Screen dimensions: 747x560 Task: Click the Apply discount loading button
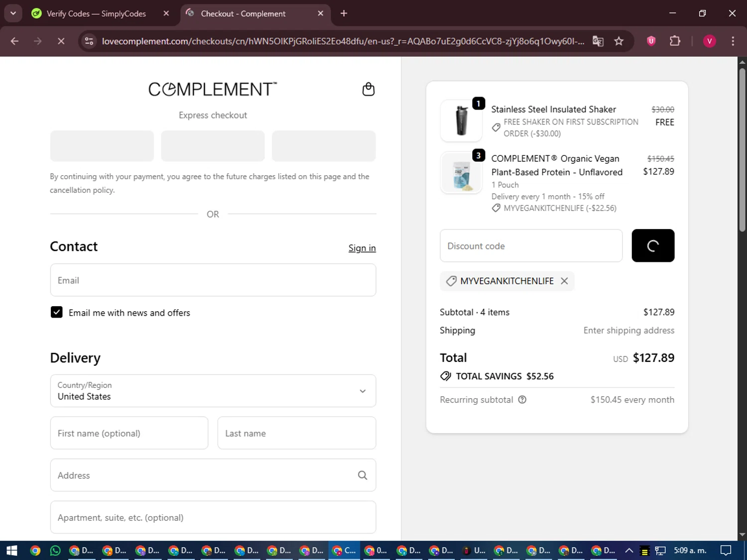(653, 245)
